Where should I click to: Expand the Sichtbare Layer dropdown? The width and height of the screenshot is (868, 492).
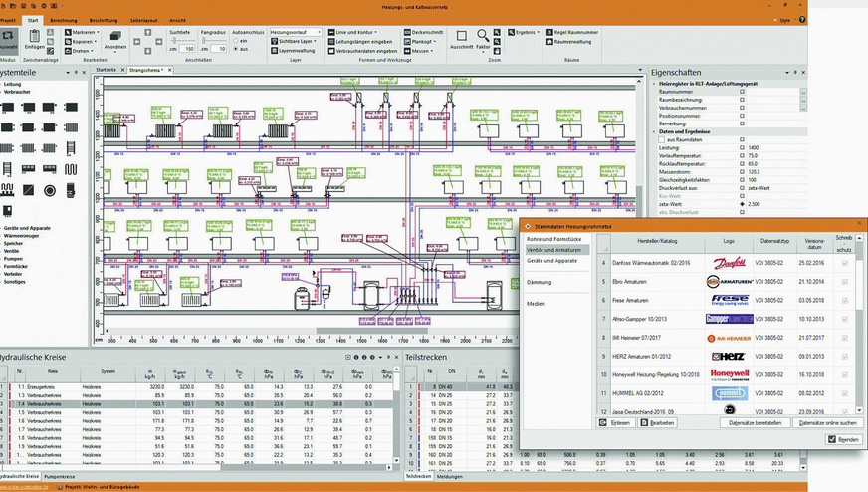point(298,41)
